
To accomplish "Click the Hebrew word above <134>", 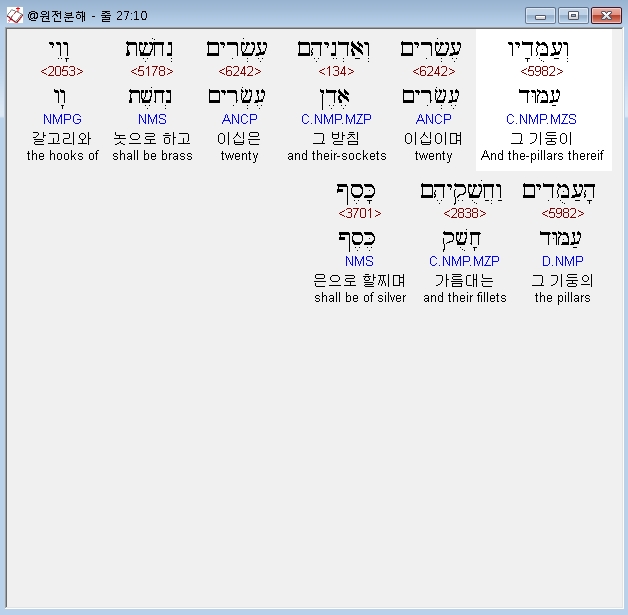I will [334, 50].
